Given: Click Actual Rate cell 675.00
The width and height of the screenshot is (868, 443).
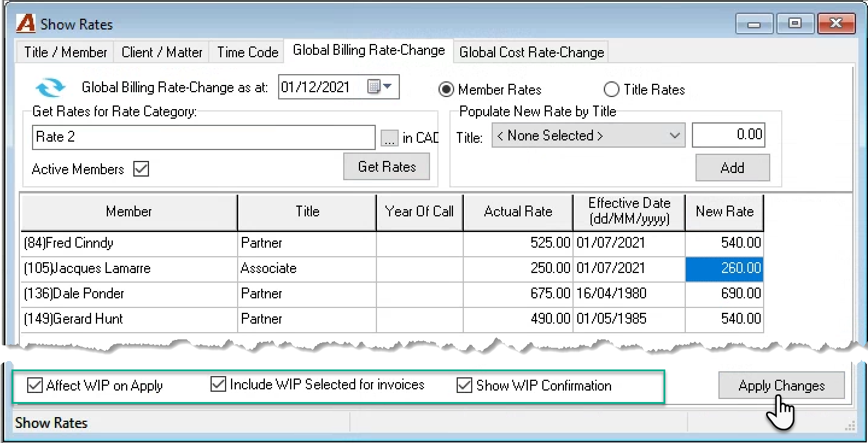Looking at the screenshot, I should pos(518,294).
